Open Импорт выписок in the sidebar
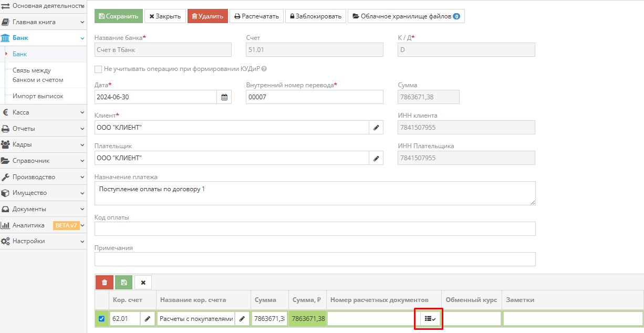 38,96
